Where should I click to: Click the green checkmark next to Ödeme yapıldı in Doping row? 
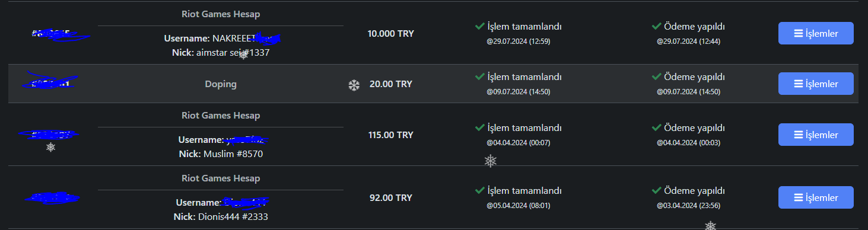click(656, 77)
